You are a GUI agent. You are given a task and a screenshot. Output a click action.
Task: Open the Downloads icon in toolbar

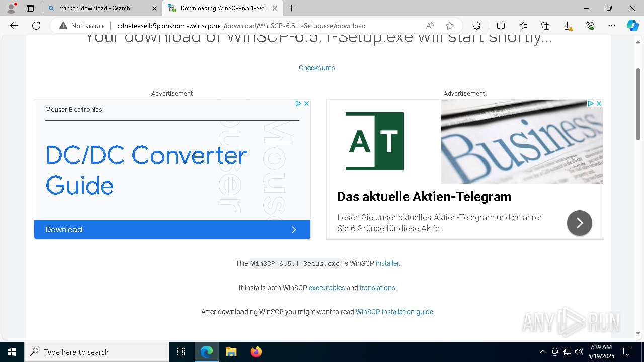point(568,26)
